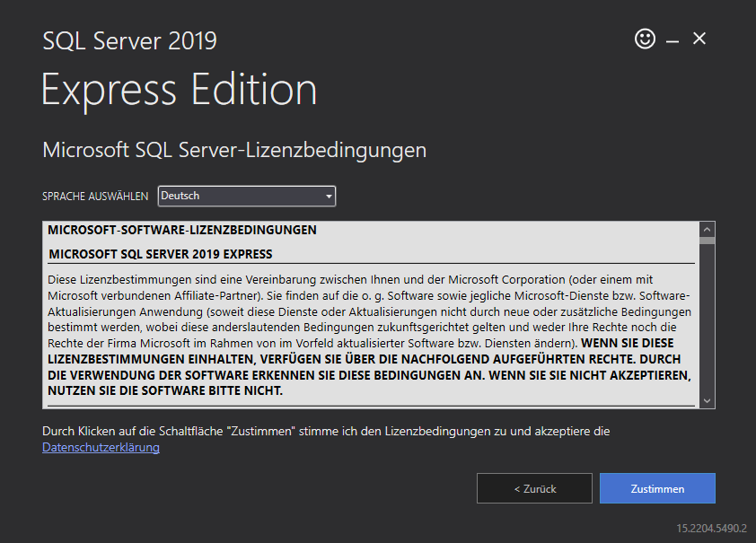The width and height of the screenshot is (756, 543).
Task: Open the Deutsch language dropdown
Action: pos(246,196)
